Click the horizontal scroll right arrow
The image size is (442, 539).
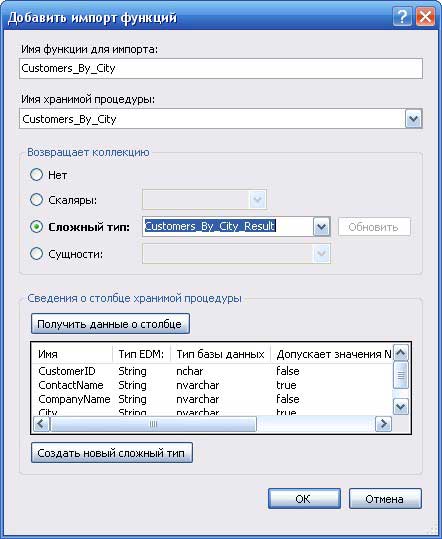tap(383, 424)
